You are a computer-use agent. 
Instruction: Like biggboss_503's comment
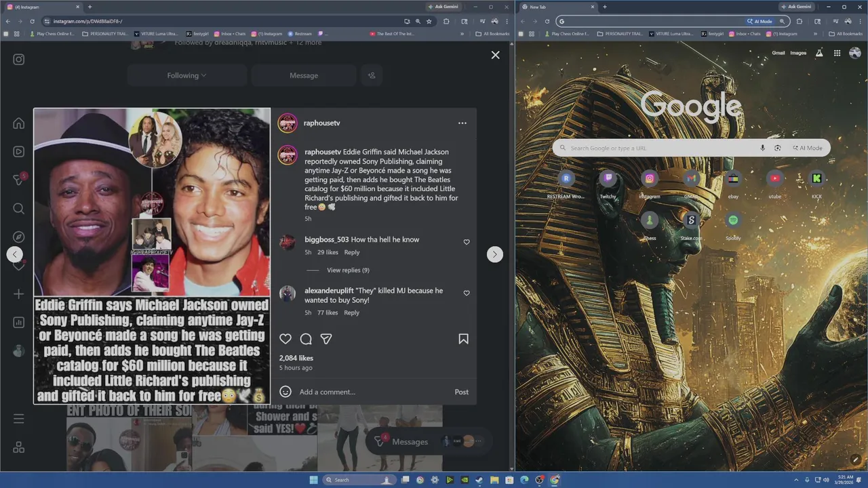467,242
